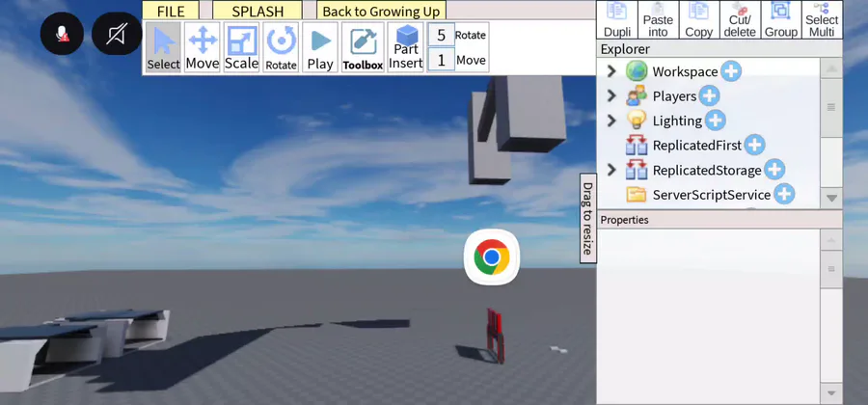Click the Properties panel header

(x=719, y=220)
